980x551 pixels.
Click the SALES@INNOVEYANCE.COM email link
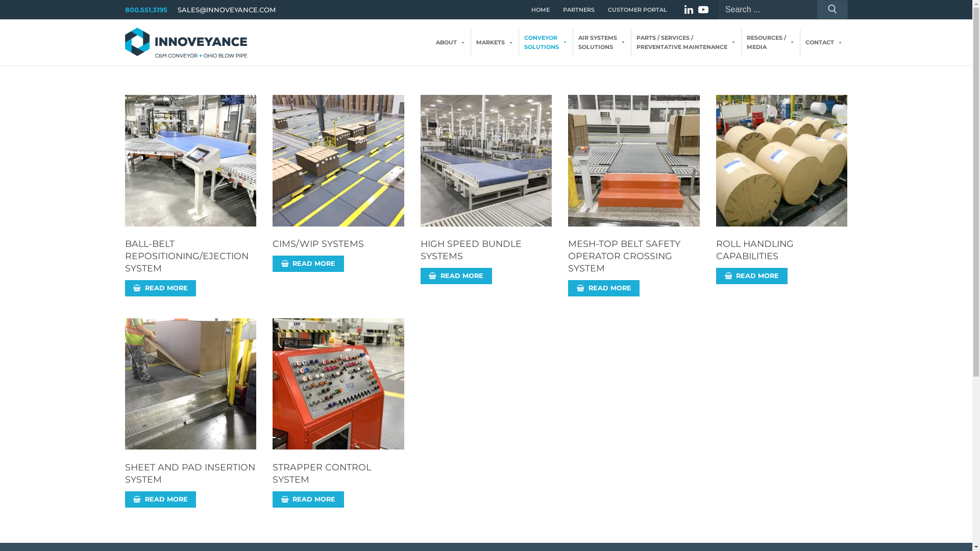click(x=227, y=10)
